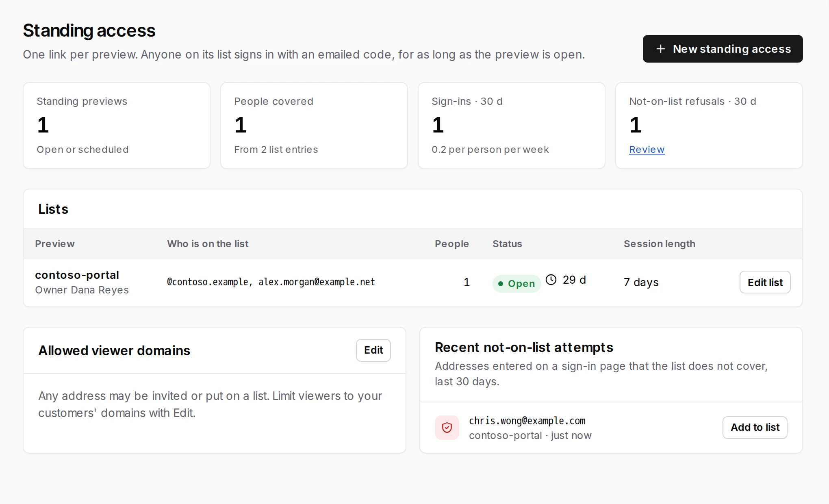Viewport: 829px width, 504px height.
Task: Click the @contoso.example, alex.morgan@example.net entry
Action: (x=271, y=282)
